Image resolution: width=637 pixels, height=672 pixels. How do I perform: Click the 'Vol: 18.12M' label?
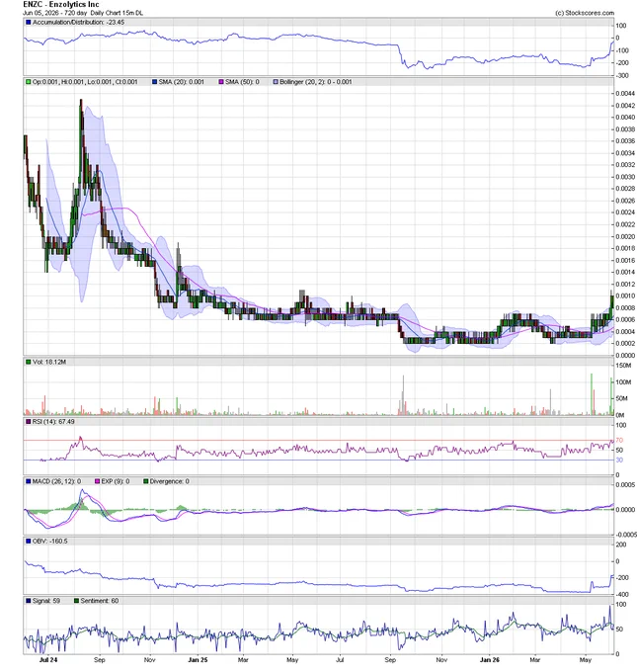[x=49, y=362]
